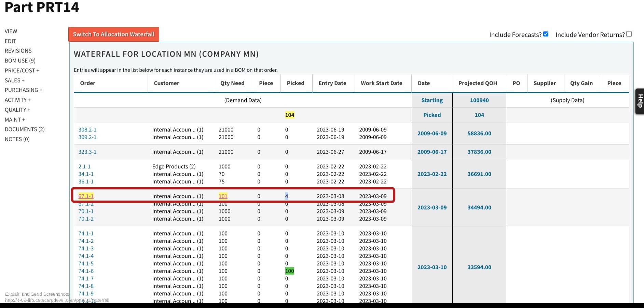The width and height of the screenshot is (644, 308).
Task: Open order link 74.1-5
Action: click(x=86, y=264)
